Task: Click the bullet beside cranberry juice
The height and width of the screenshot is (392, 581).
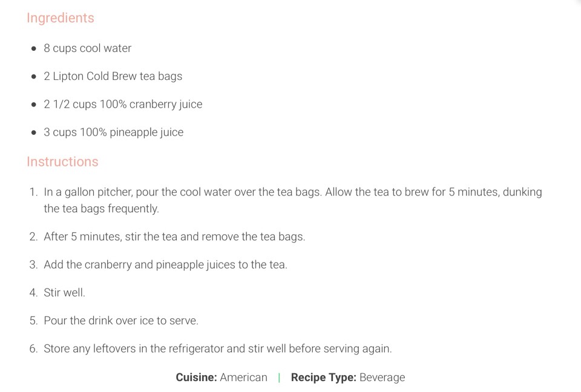Action: point(34,105)
